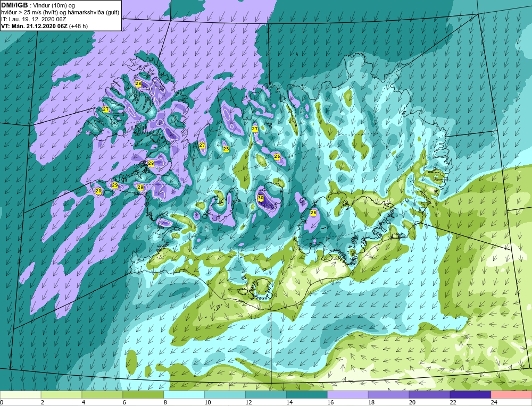Click the title line 'DMI/IGB : Vindur (10m) og'

[x=38, y=5]
